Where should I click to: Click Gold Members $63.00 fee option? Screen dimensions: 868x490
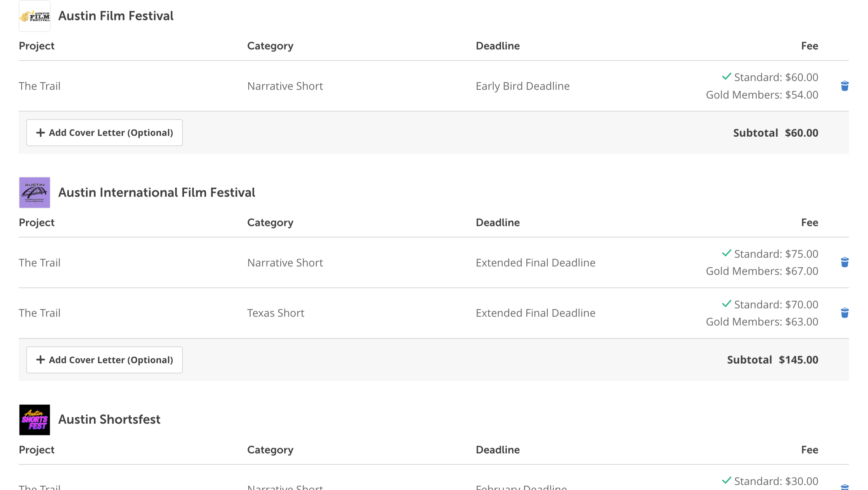(762, 322)
